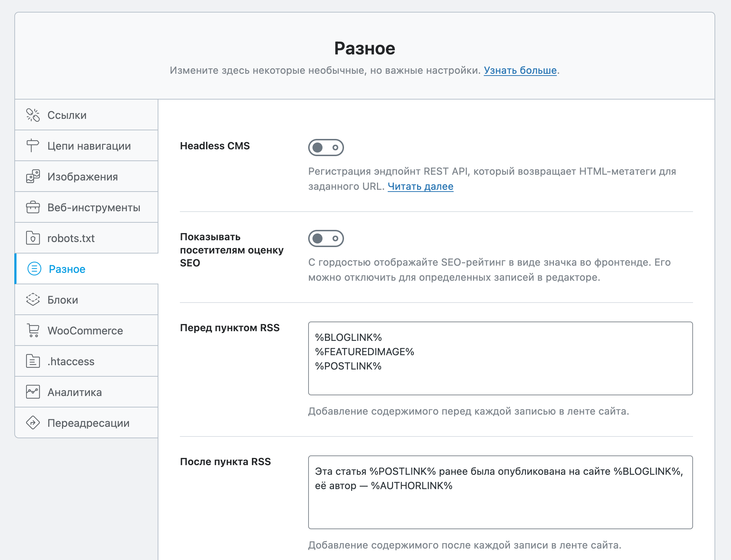Open the Читать далее link
731x560 pixels.
[420, 187]
